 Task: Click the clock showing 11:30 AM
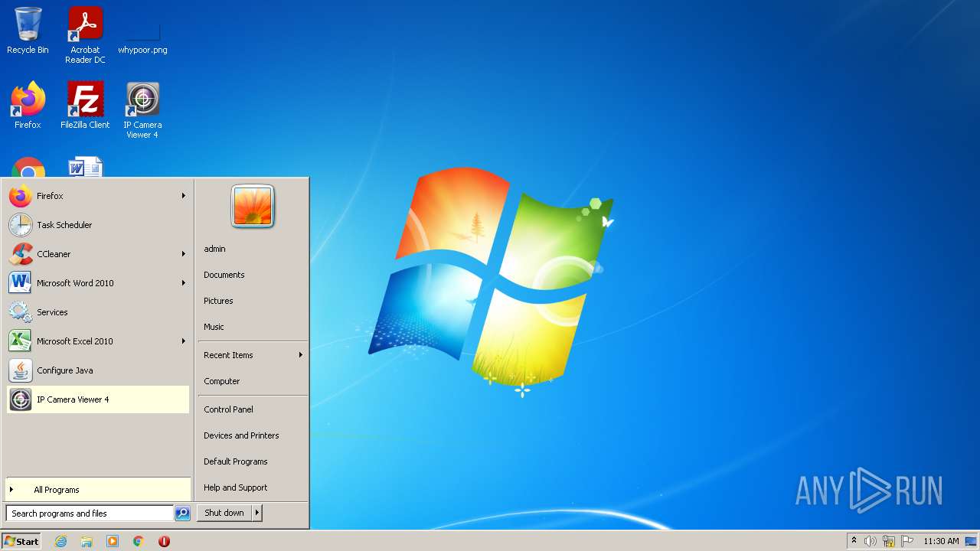941,541
